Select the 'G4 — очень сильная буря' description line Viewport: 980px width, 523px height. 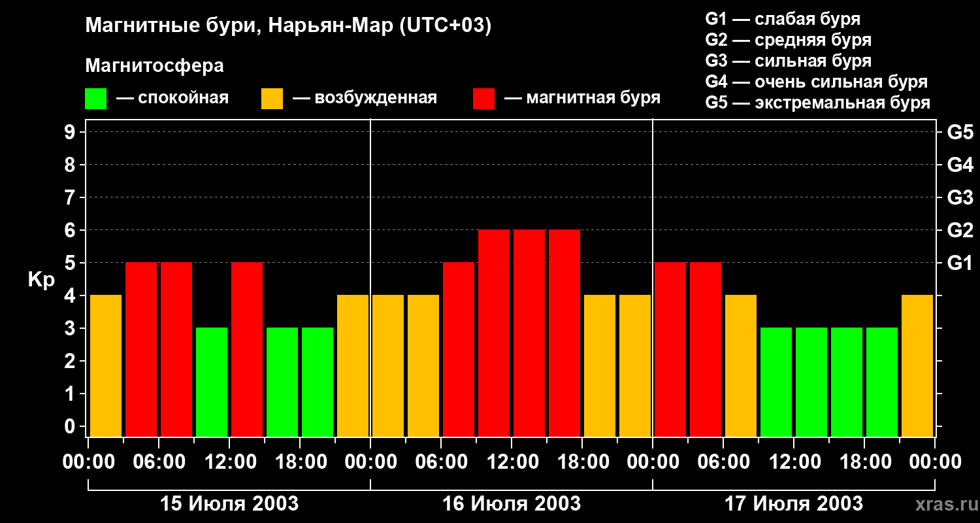pos(816,82)
